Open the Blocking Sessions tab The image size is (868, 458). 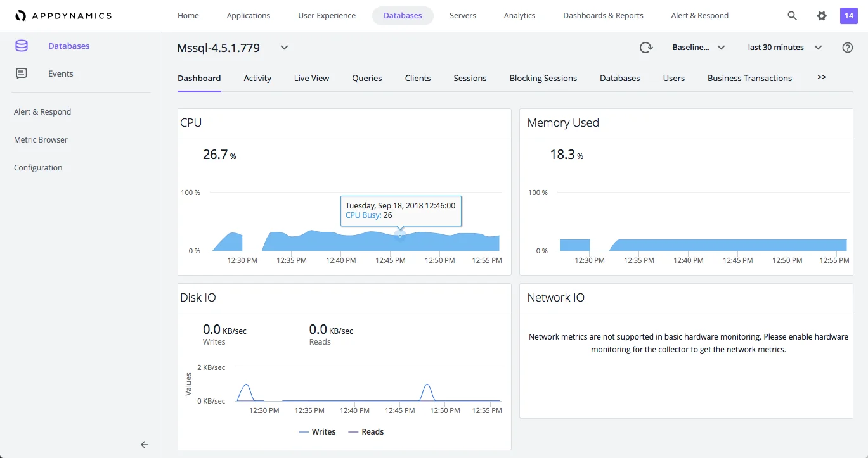tap(543, 77)
